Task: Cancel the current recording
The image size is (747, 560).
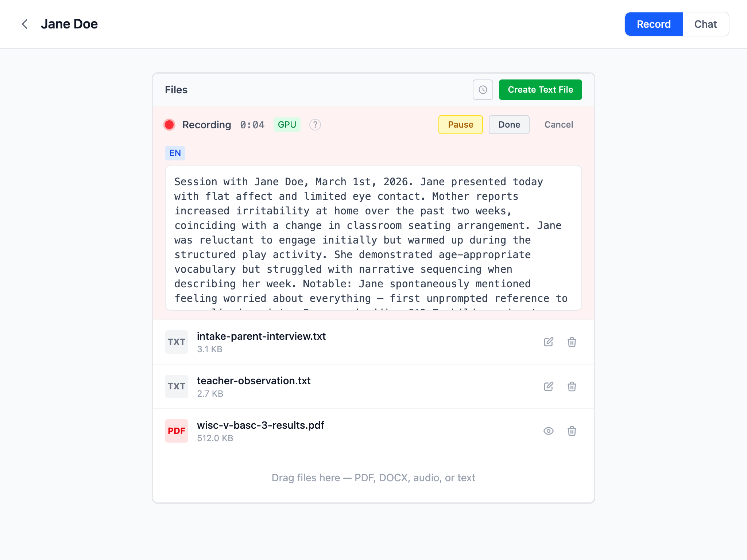Action: coord(558,125)
